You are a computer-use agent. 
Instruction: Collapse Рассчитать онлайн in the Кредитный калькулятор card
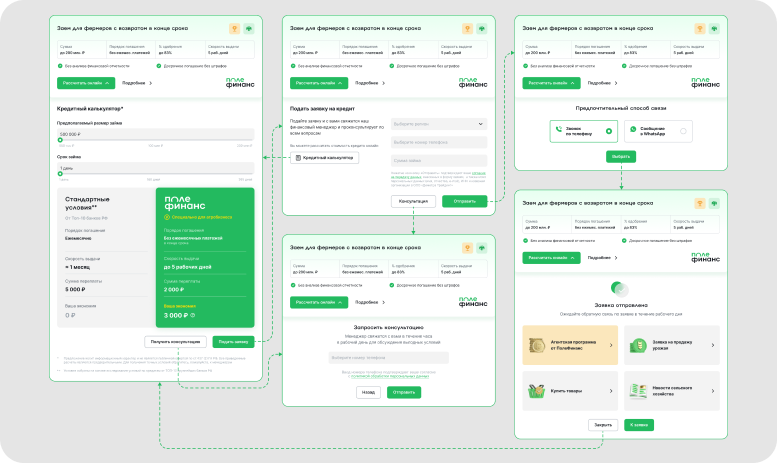tap(86, 83)
